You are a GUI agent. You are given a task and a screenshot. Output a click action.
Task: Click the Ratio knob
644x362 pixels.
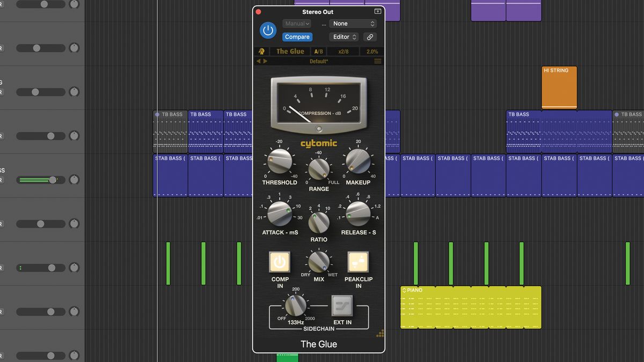point(319,221)
